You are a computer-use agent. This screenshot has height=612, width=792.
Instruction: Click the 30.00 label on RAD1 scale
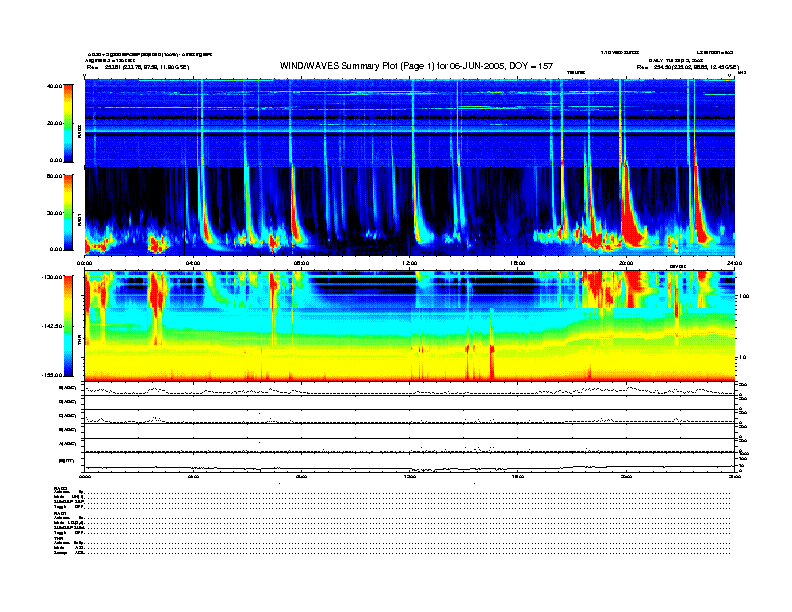point(55,213)
